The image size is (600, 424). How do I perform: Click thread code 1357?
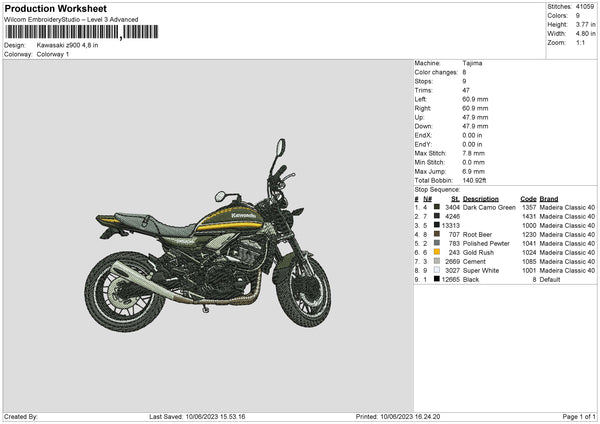(529, 207)
